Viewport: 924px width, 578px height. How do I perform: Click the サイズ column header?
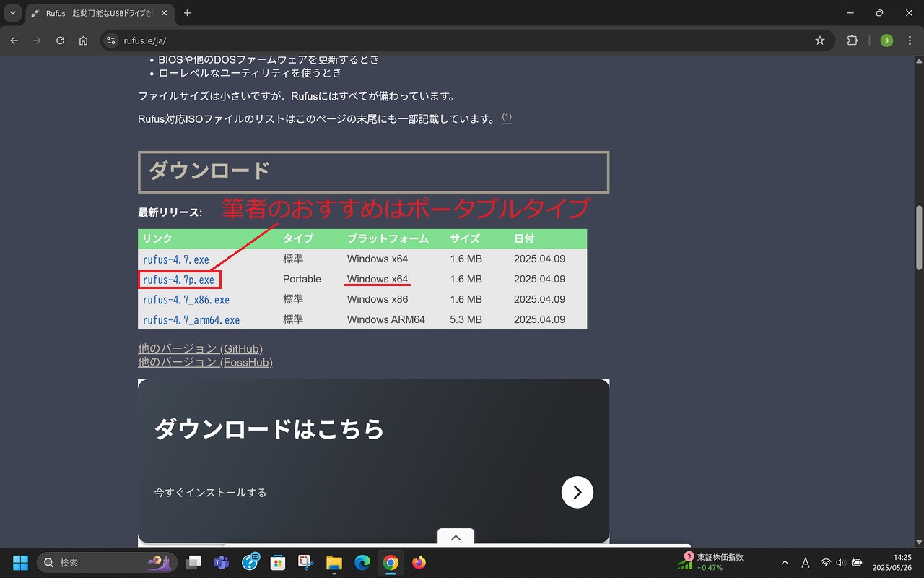[466, 239]
